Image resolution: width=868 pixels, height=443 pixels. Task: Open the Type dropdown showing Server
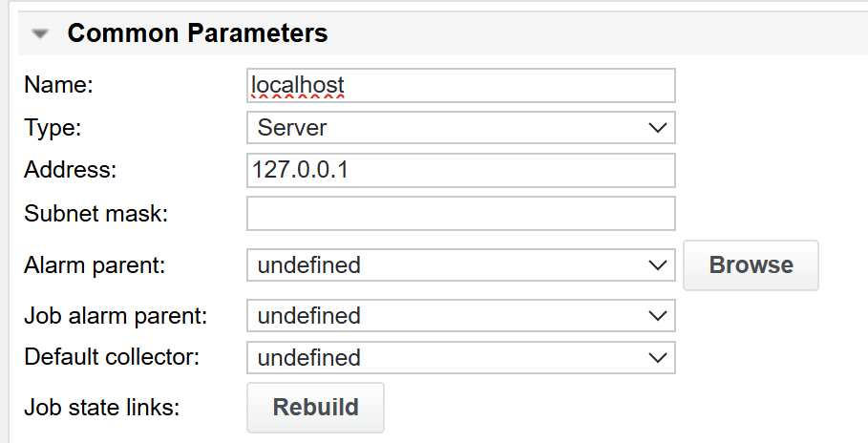(460, 127)
